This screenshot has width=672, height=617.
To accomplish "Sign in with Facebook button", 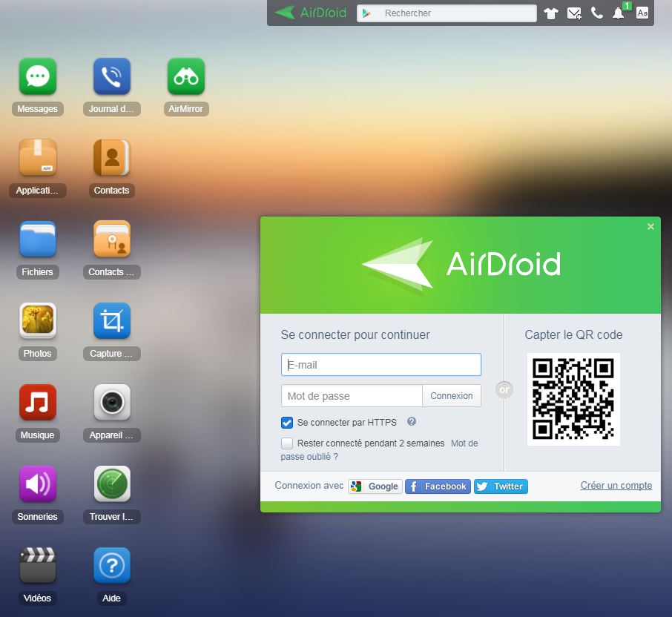I will [x=438, y=486].
